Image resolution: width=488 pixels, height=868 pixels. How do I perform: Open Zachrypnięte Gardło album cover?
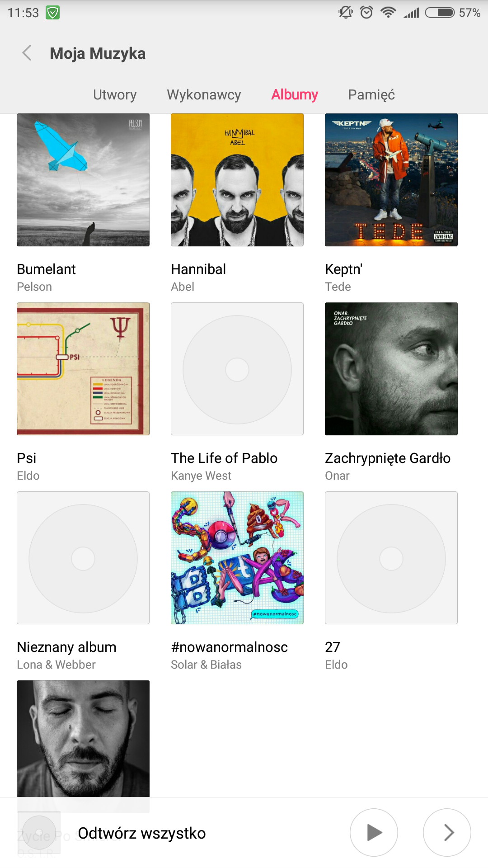click(391, 369)
